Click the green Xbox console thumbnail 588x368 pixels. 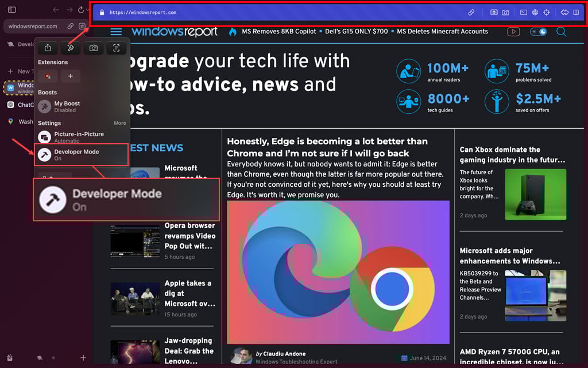pos(536,194)
